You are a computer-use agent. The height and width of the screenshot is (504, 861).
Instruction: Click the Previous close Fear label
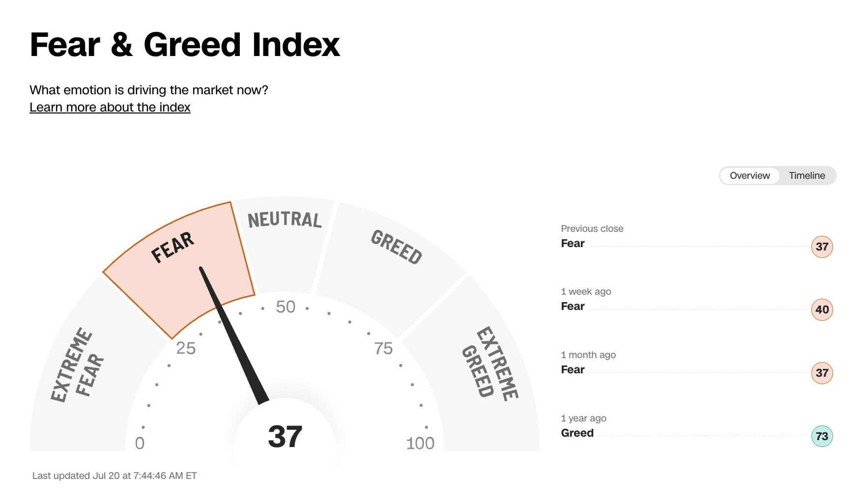[573, 243]
